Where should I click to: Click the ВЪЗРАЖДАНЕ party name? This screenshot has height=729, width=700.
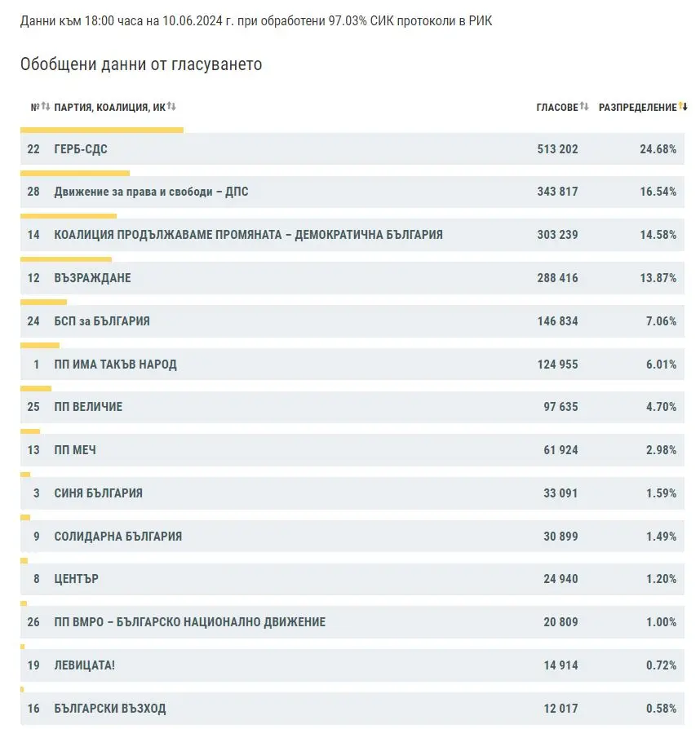pos(92,279)
